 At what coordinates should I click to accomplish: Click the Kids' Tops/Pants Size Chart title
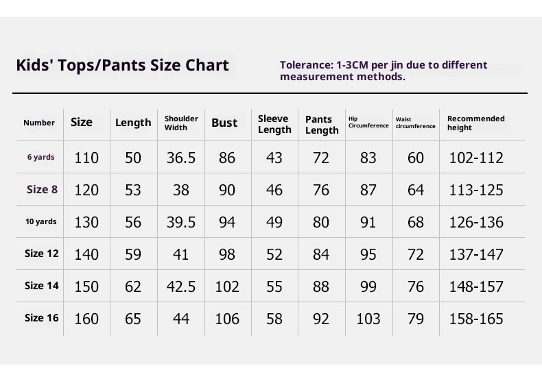point(122,65)
